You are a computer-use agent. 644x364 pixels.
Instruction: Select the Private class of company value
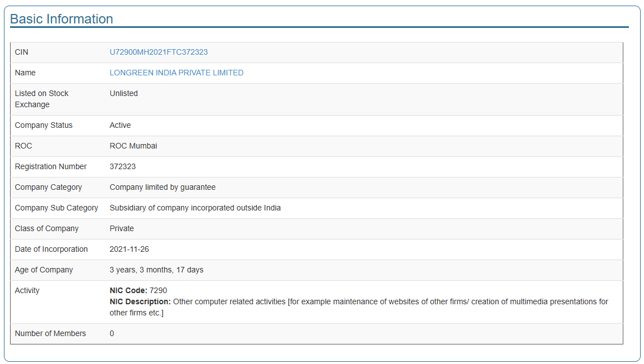click(x=122, y=228)
